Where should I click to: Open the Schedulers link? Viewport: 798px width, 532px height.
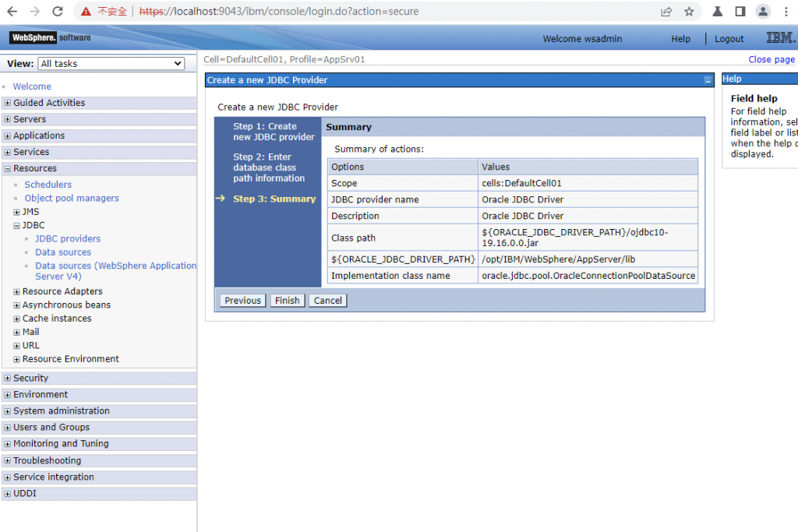pos(48,185)
